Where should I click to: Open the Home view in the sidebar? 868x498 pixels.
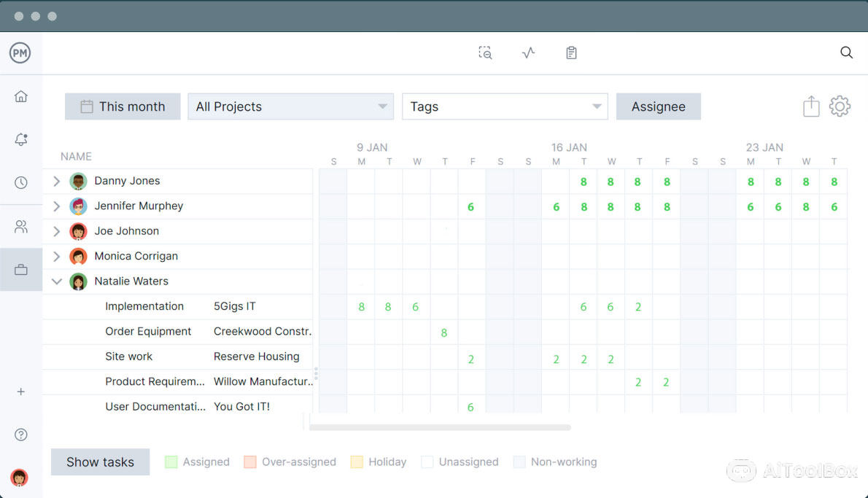21,96
